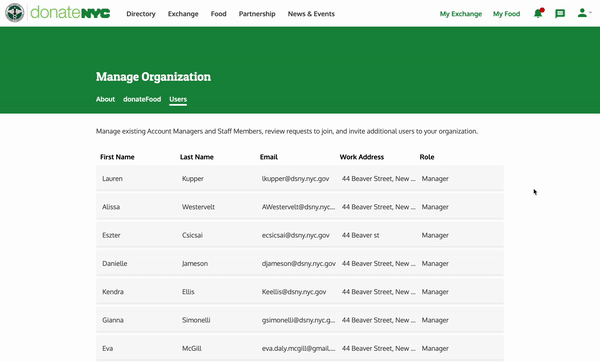Select the Eva first name cell

[x=108, y=348]
